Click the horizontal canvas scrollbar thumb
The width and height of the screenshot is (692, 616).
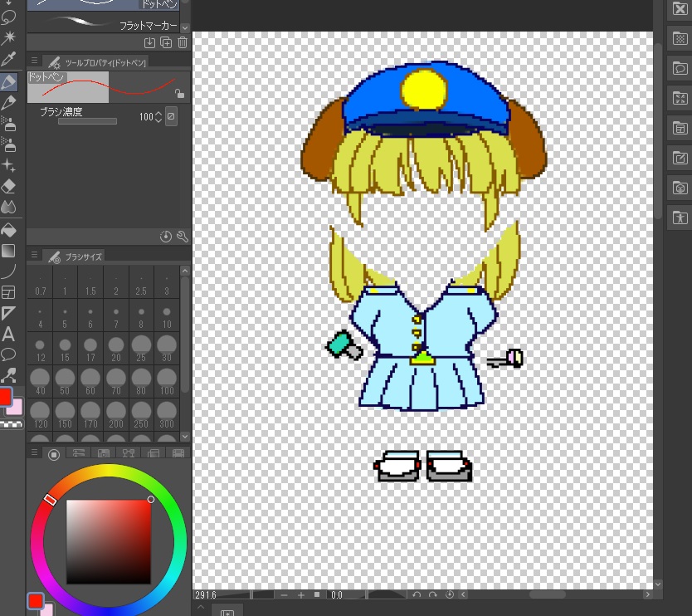(548, 594)
